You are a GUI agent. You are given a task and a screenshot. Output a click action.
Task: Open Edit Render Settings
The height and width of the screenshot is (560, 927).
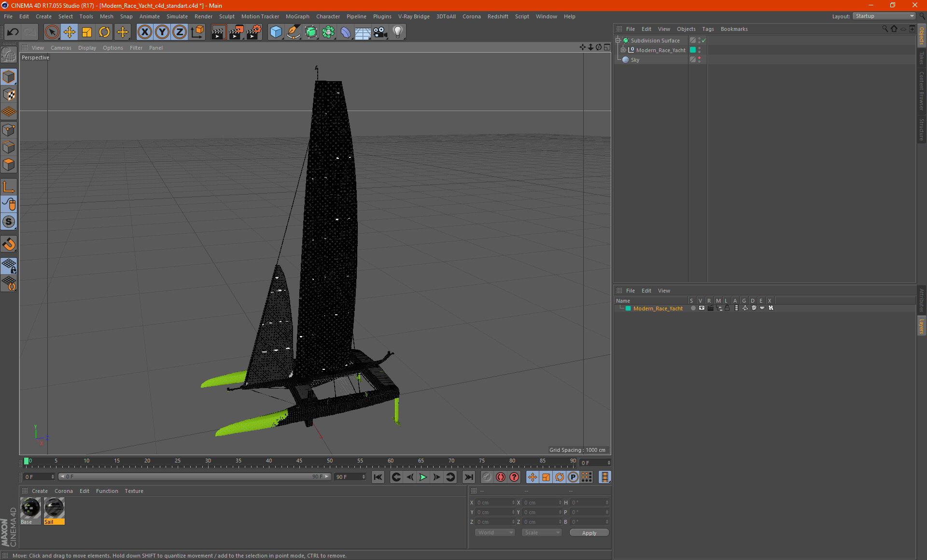[254, 32]
